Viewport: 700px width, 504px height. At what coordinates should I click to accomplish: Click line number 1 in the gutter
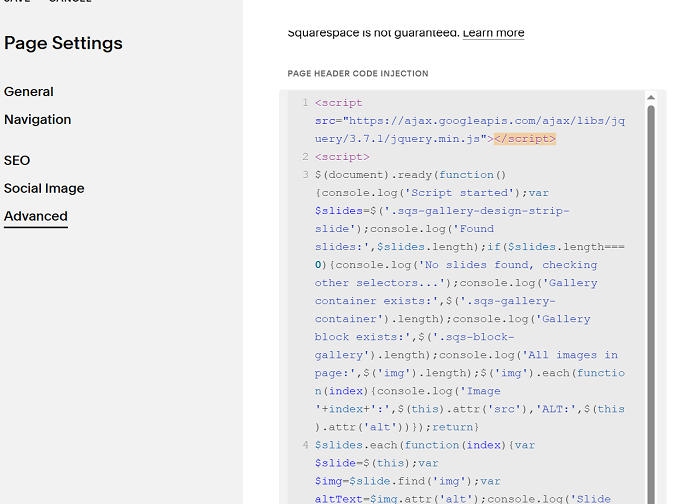pyautogui.click(x=305, y=103)
